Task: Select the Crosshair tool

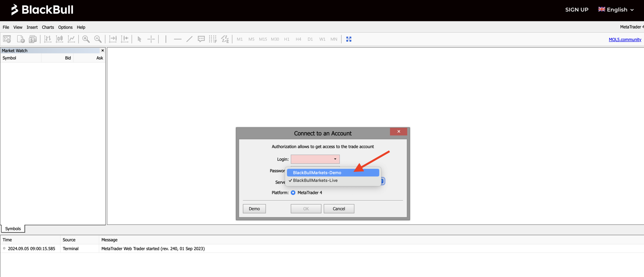Action: [151, 39]
